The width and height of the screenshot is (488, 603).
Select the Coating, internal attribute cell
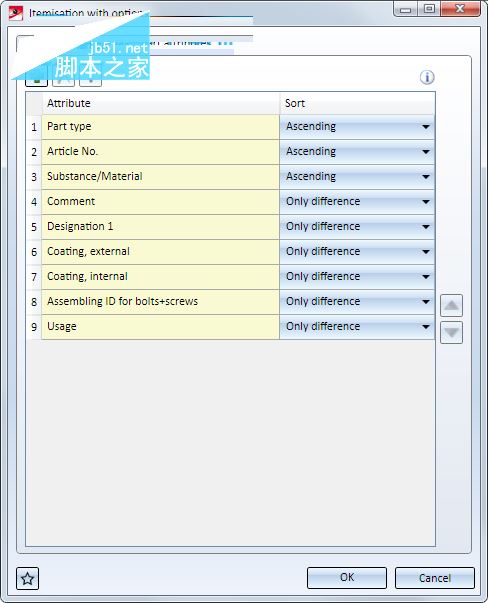(160, 277)
